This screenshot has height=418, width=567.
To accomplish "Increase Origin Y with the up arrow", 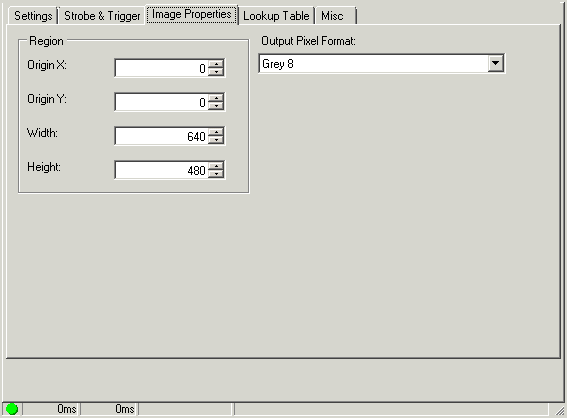I will (x=216, y=98).
